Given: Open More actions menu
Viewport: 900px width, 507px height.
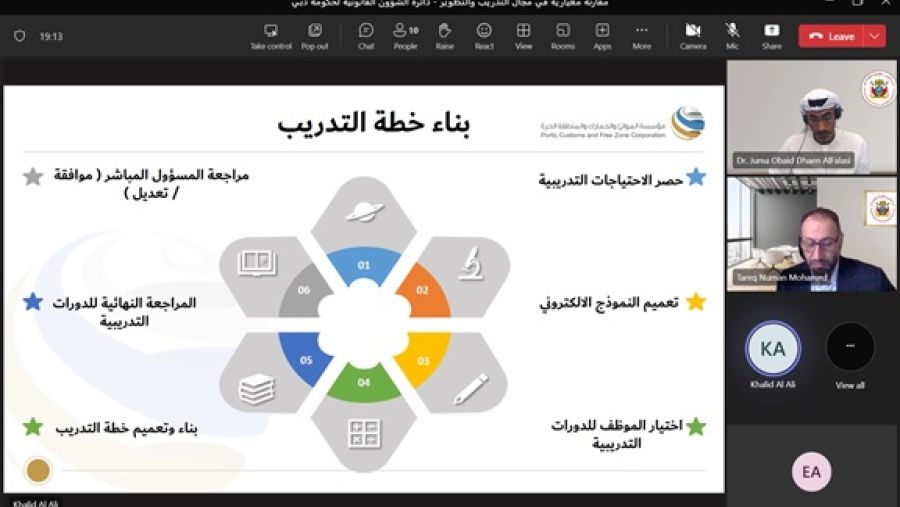Looking at the screenshot, I should [642, 36].
